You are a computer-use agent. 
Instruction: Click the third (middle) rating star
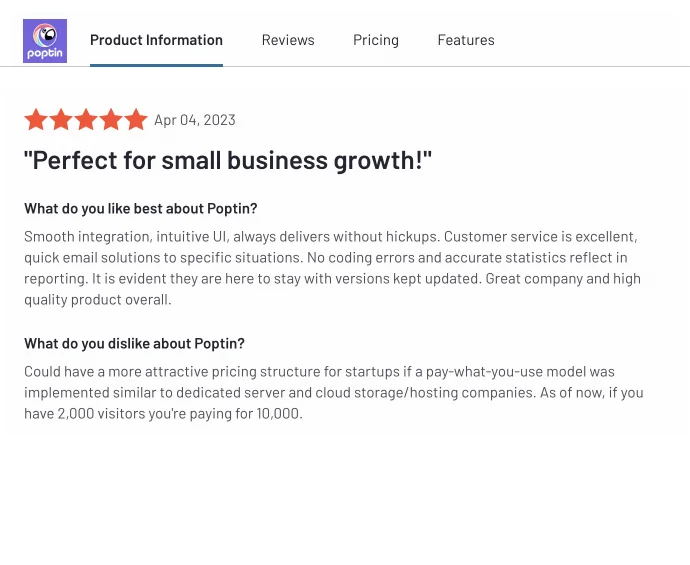(86, 120)
